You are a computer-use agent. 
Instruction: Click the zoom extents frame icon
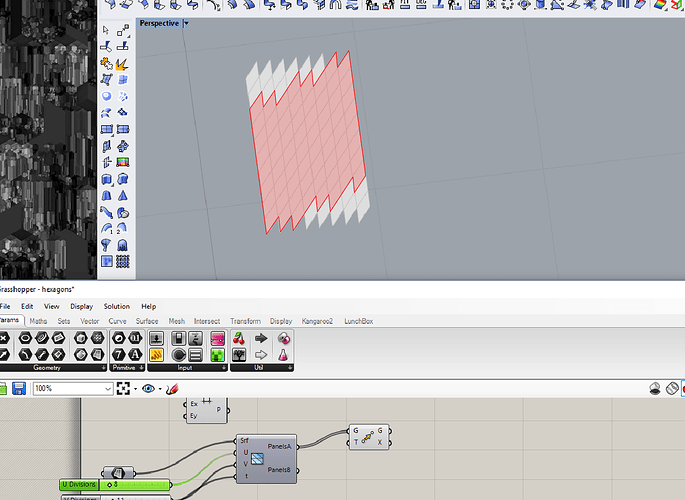point(123,388)
